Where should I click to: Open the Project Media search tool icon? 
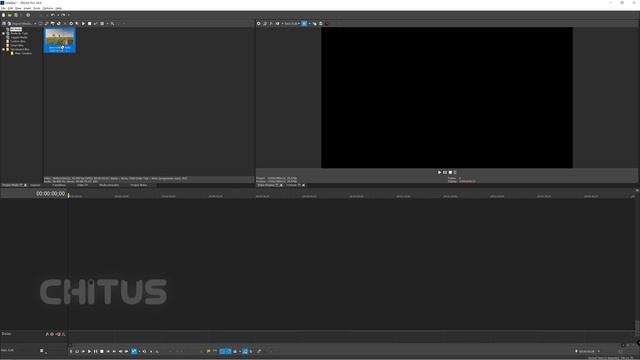[112, 24]
